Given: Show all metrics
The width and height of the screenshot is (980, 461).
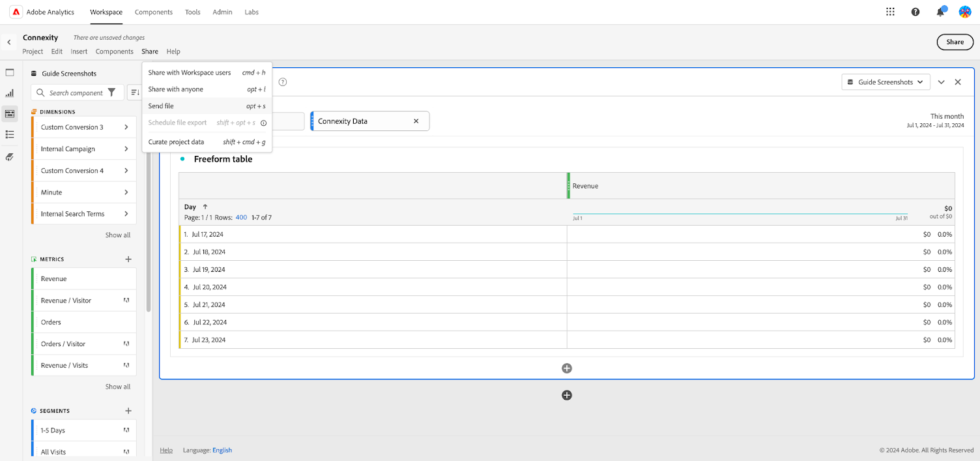Looking at the screenshot, I should click(118, 387).
